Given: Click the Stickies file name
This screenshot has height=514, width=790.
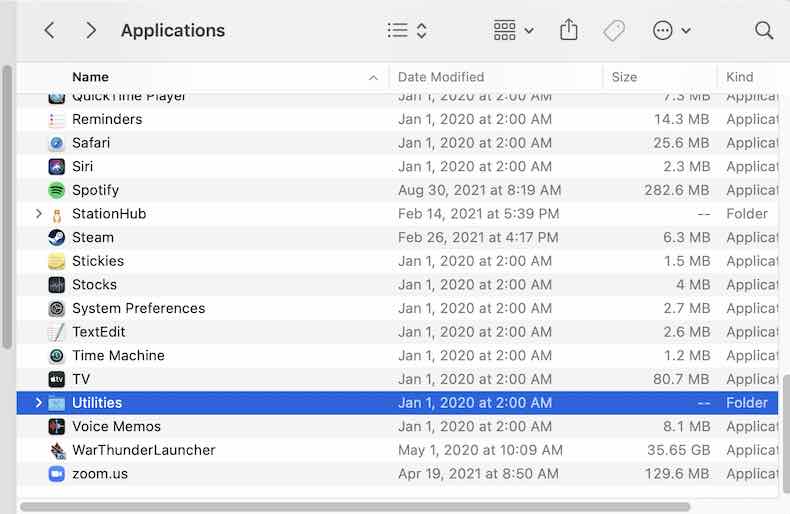Looking at the screenshot, I should point(98,261).
